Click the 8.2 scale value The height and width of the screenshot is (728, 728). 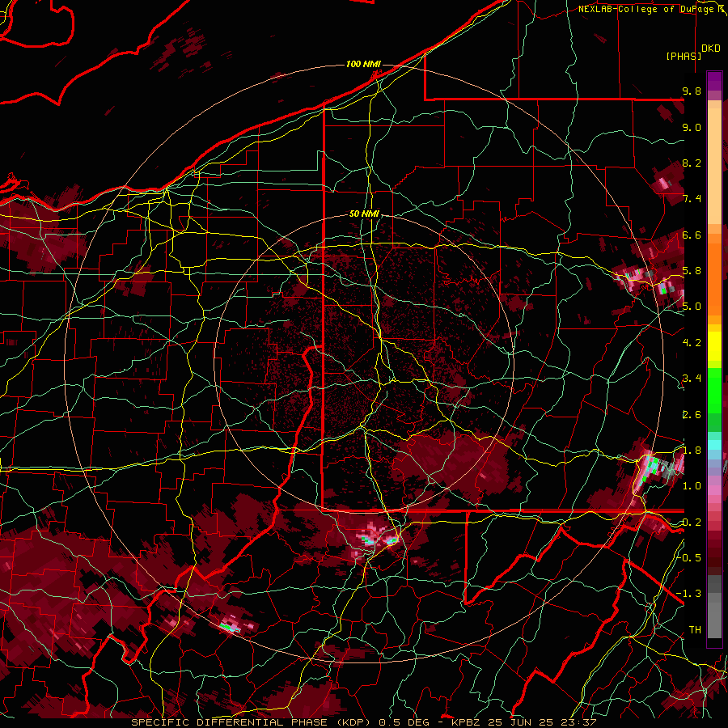click(692, 163)
